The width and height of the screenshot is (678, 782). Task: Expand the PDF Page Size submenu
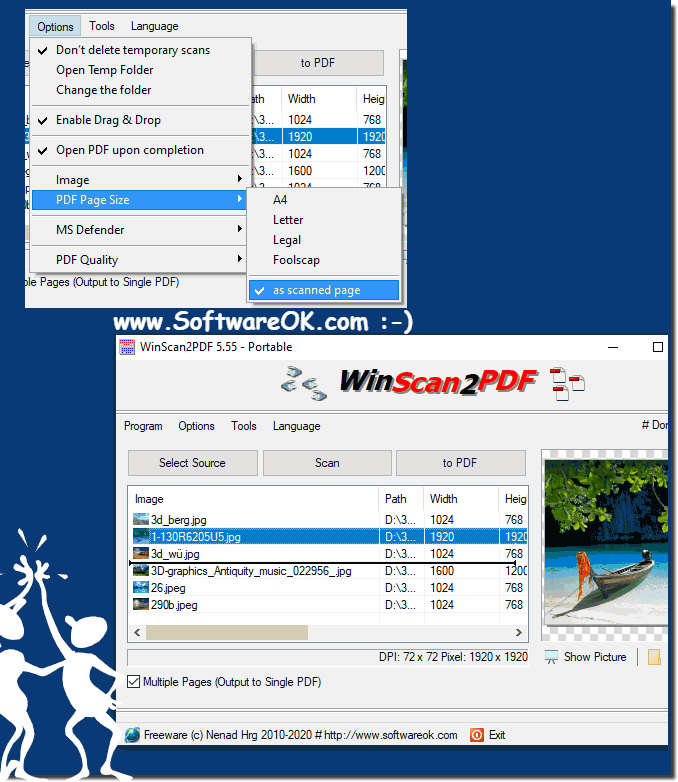click(139, 199)
